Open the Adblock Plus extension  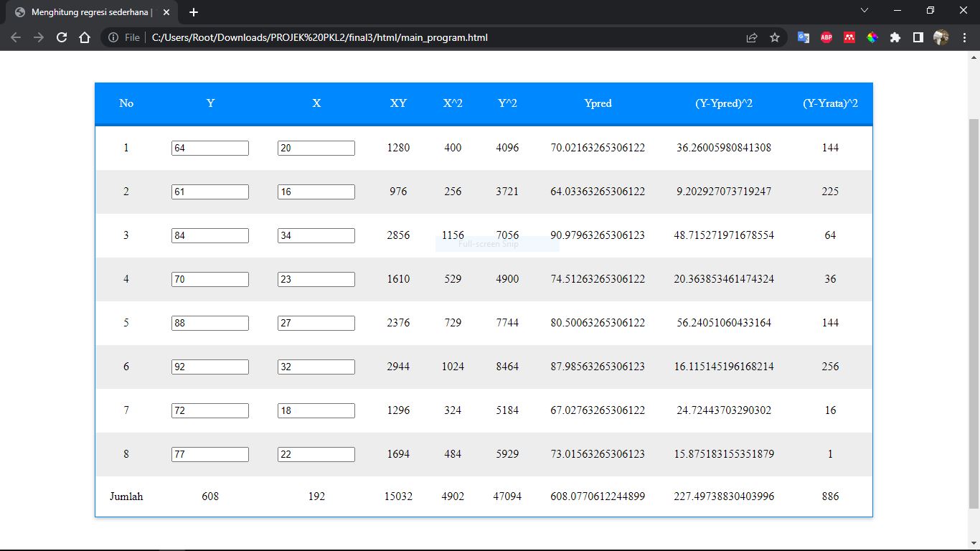pos(826,37)
